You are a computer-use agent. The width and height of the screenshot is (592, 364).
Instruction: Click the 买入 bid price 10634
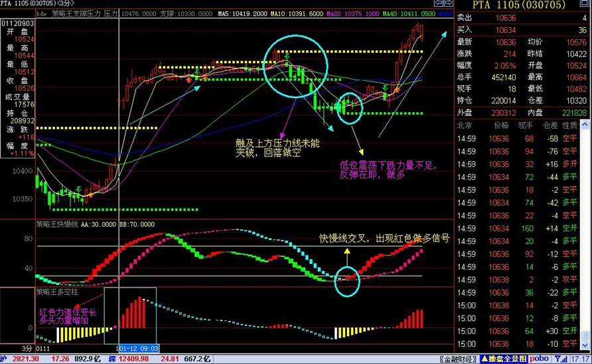click(x=506, y=30)
